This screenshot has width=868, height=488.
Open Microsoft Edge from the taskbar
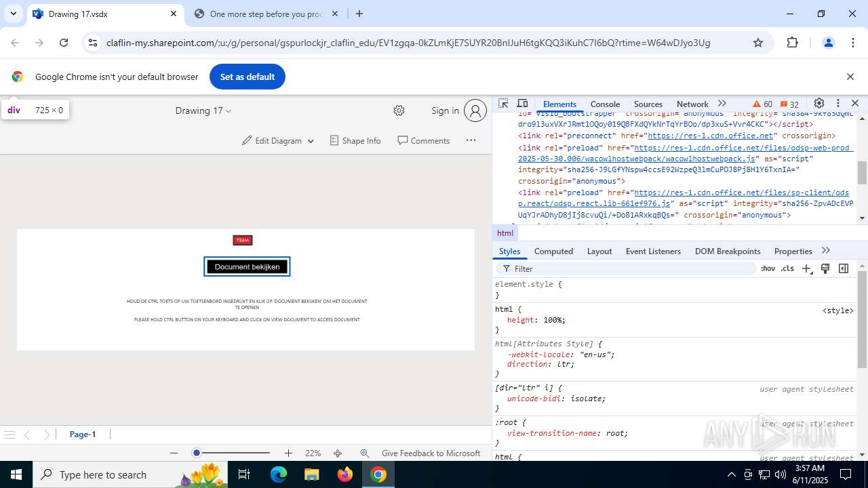(x=279, y=474)
